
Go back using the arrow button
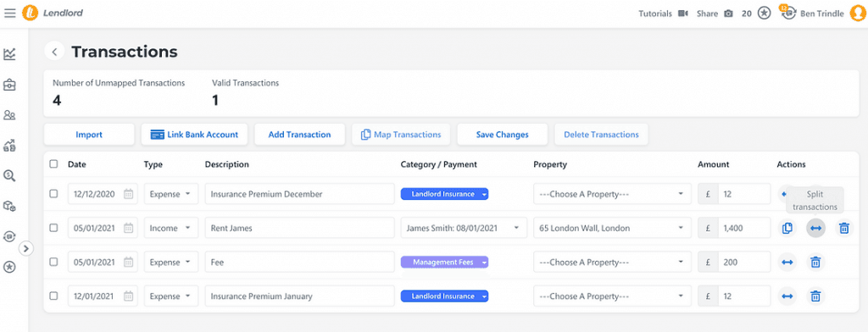coord(54,52)
